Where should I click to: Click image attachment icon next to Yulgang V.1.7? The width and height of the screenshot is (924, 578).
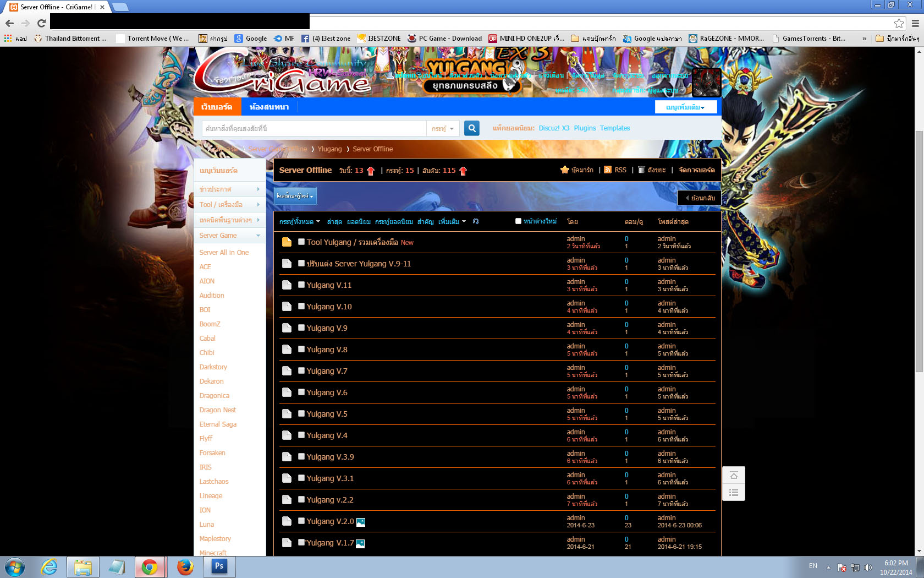pyautogui.click(x=360, y=543)
